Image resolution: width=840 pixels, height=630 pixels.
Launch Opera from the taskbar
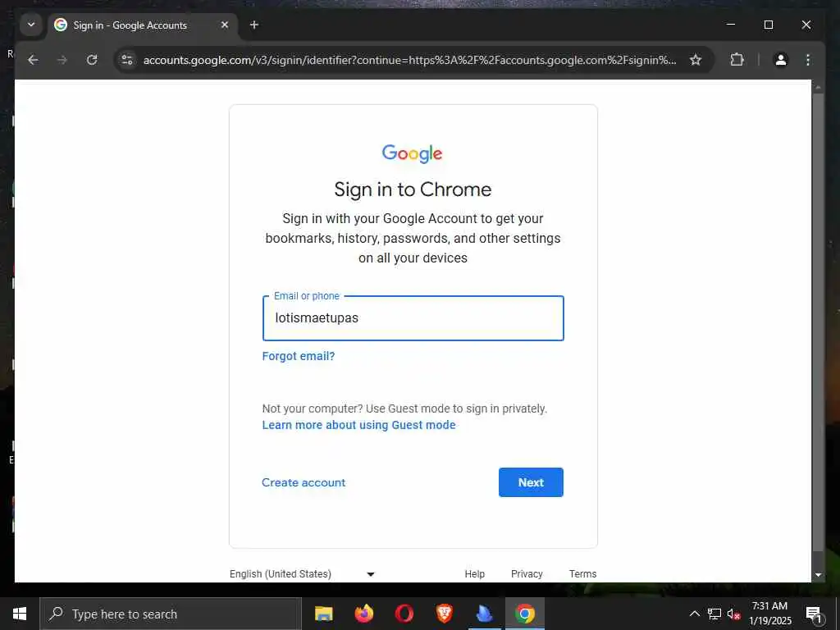(404, 614)
